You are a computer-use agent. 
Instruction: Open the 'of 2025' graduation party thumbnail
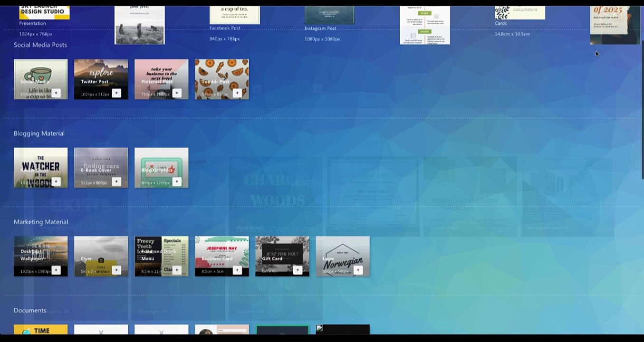click(x=615, y=25)
